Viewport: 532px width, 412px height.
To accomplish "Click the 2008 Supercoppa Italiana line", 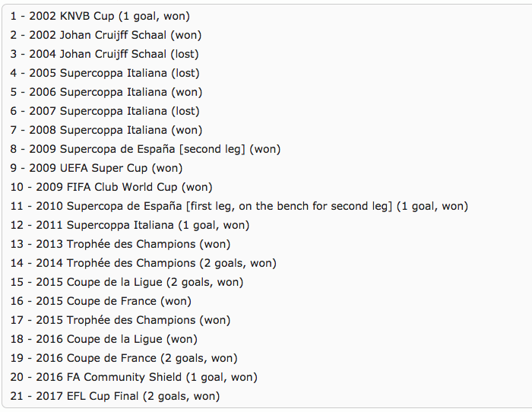I will [x=106, y=130].
